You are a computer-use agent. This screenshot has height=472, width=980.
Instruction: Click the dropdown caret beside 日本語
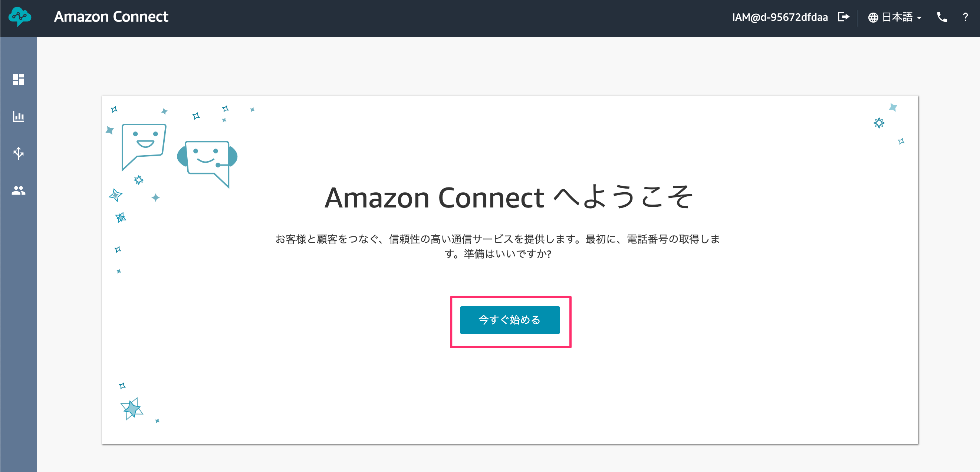(919, 18)
